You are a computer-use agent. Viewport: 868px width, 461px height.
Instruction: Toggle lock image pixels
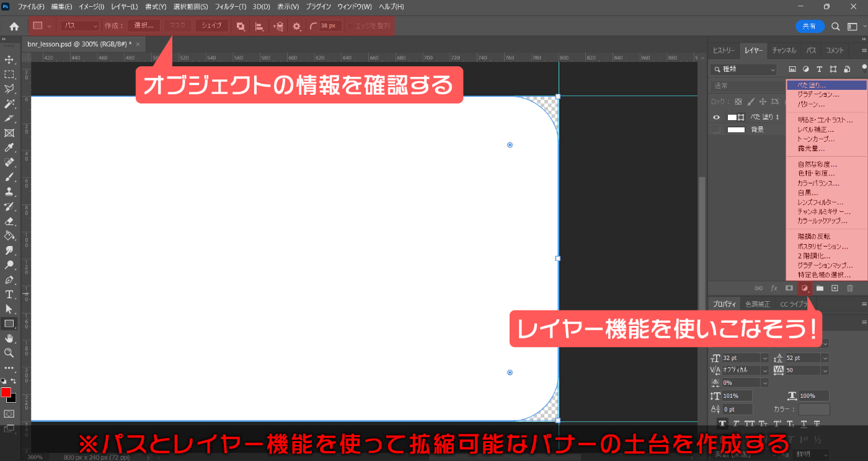click(x=751, y=102)
